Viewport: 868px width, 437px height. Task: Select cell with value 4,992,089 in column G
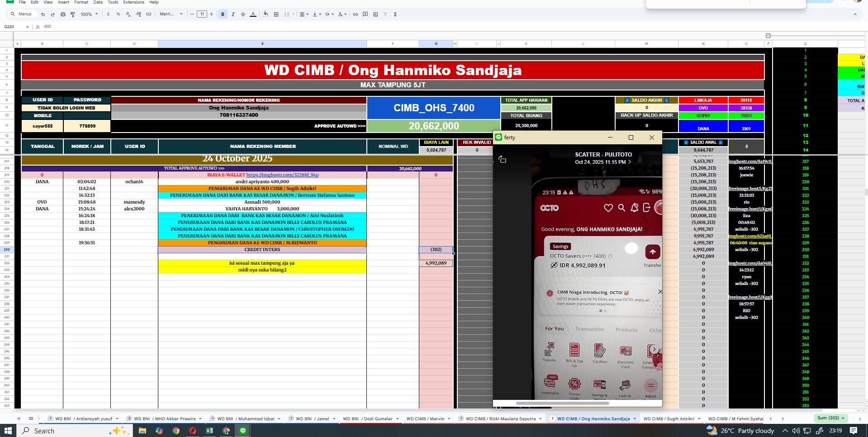pos(436,263)
